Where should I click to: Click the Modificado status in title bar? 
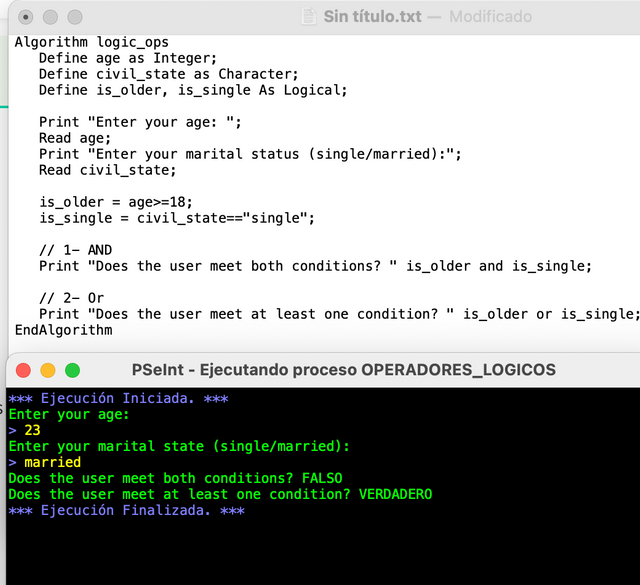pyautogui.click(x=490, y=17)
